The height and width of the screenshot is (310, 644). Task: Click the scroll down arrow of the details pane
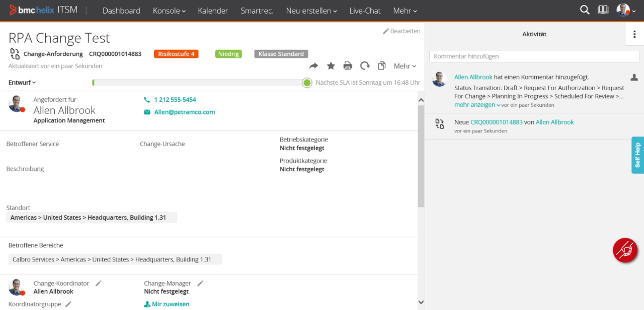coord(421,302)
